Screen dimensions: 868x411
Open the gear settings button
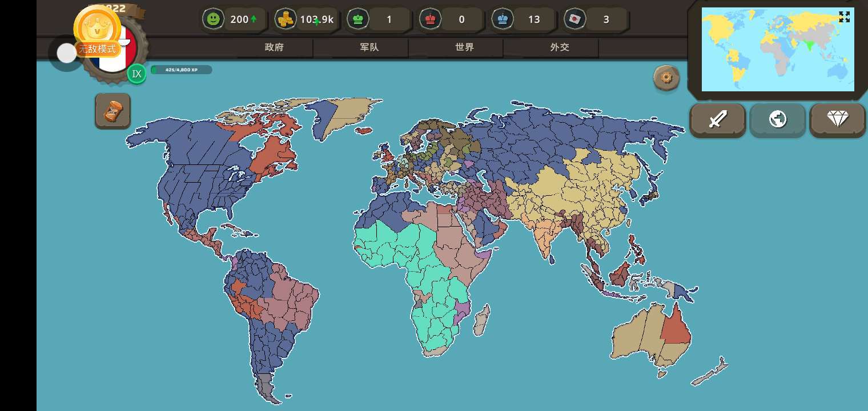pyautogui.click(x=666, y=78)
